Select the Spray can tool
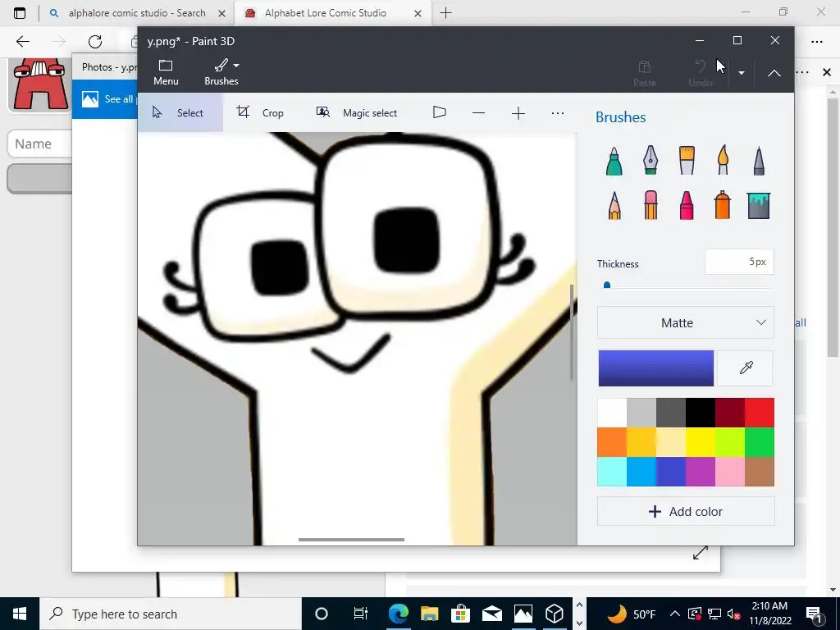Image resolution: width=840 pixels, height=630 pixels. pyautogui.click(x=723, y=205)
